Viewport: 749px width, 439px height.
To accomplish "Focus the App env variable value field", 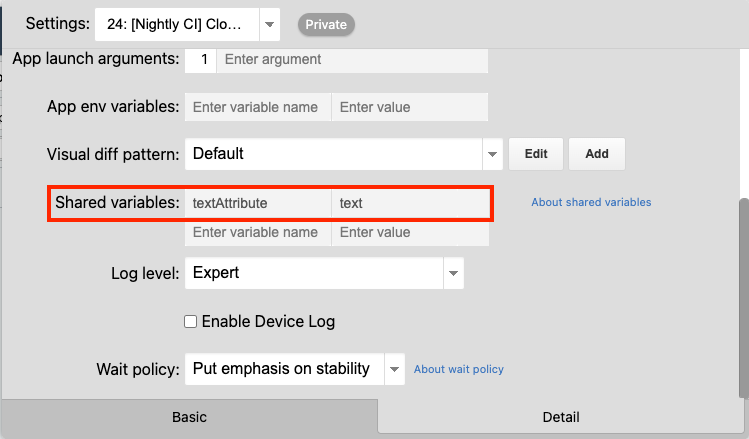I will [410, 107].
